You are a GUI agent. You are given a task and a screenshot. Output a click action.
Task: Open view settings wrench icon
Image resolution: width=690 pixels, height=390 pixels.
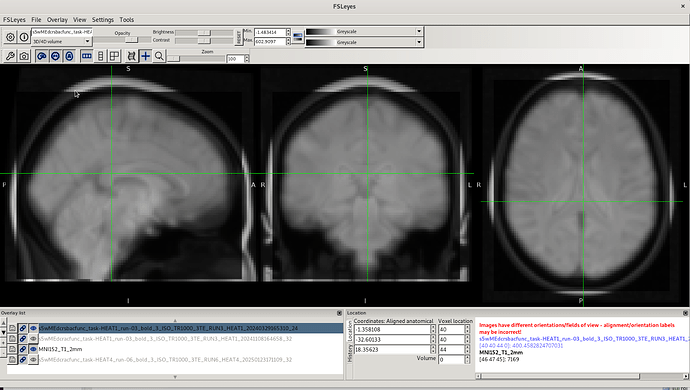coord(10,56)
